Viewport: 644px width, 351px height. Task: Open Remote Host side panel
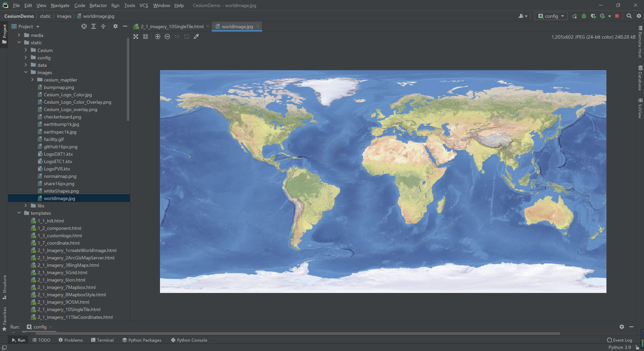(640, 42)
